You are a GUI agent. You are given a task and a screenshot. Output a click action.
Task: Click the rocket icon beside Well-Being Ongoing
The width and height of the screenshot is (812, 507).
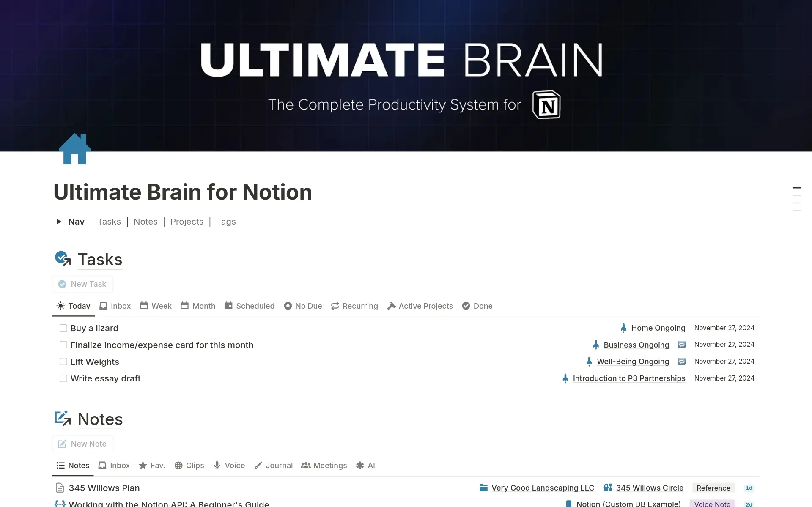coord(589,362)
